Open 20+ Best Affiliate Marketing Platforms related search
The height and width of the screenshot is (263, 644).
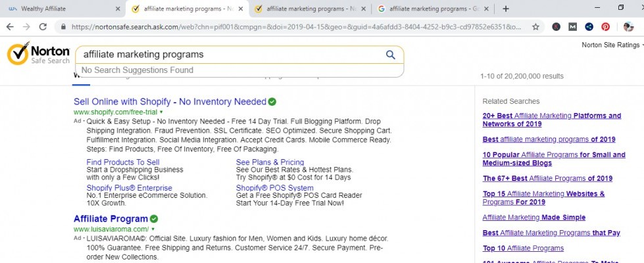(552, 120)
